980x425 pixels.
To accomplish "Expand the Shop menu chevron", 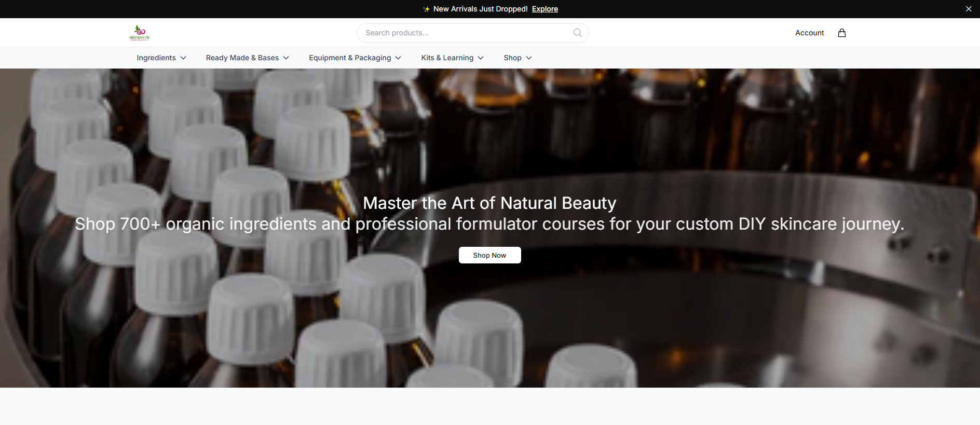I will 529,58.
